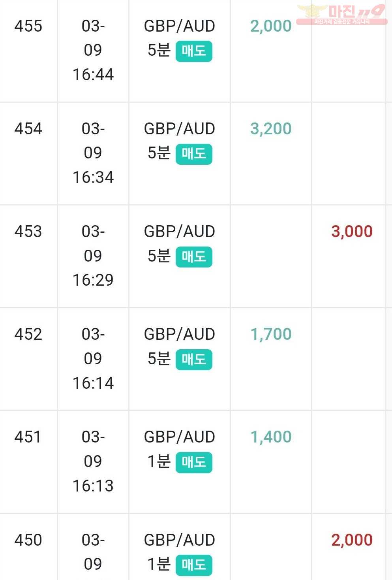Select the green 1,700 amount in row 452
This screenshot has height=580, width=392.
[271, 334]
